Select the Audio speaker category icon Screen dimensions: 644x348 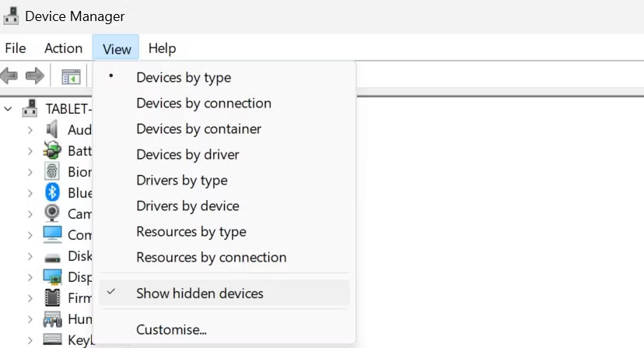(x=52, y=129)
